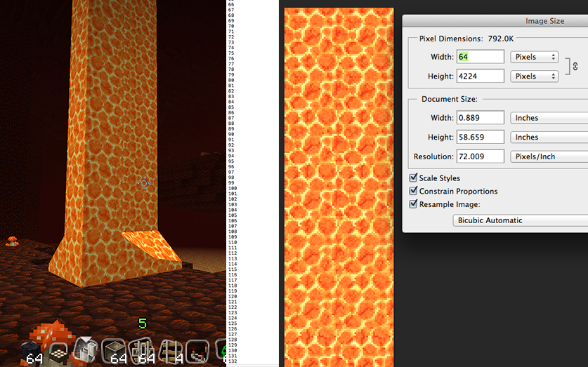Click the document Width field showing 0.889

(481, 118)
